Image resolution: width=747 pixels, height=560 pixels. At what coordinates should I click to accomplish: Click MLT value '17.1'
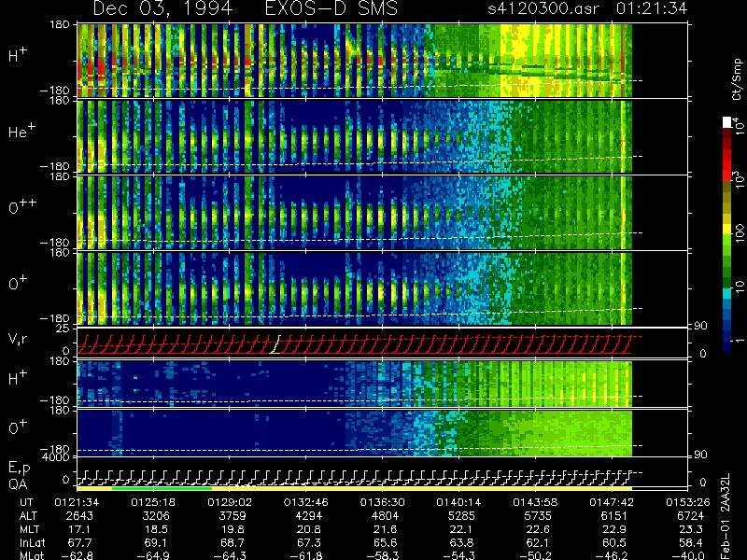[80, 529]
